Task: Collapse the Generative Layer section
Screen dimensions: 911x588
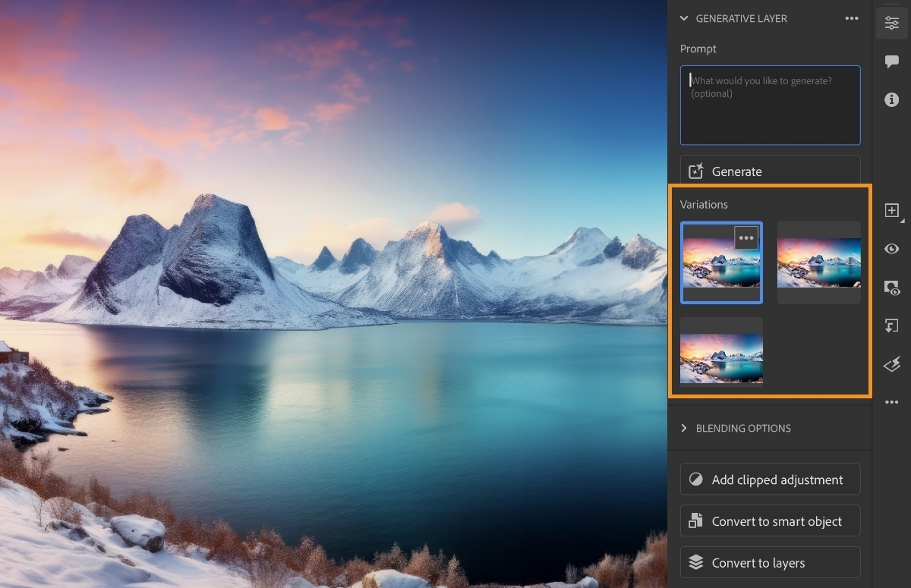Action: (682, 18)
